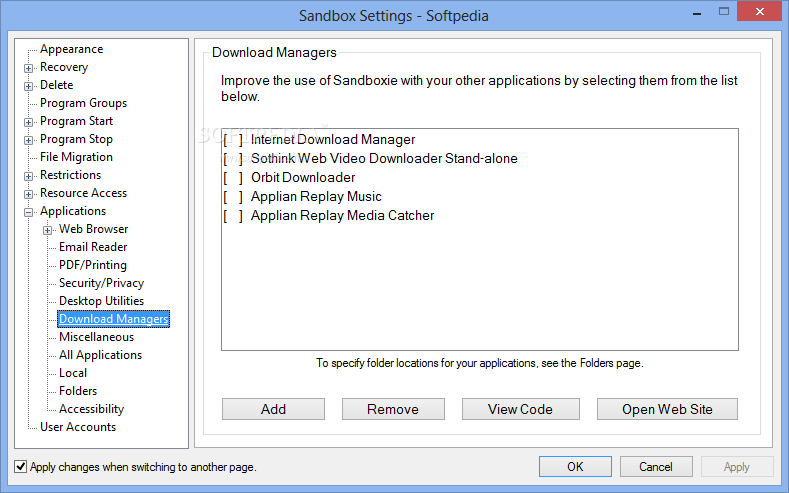Click the Remove button
789x493 pixels.
pos(393,409)
